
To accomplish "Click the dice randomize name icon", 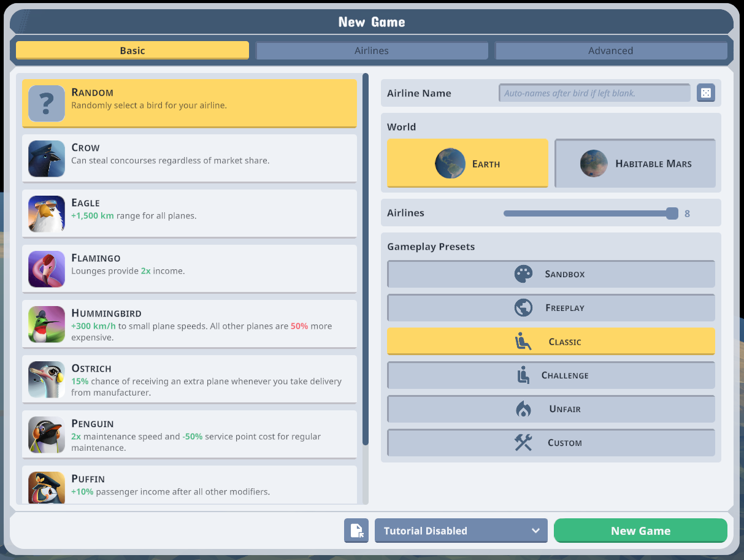I will click(x=706, y=93).
